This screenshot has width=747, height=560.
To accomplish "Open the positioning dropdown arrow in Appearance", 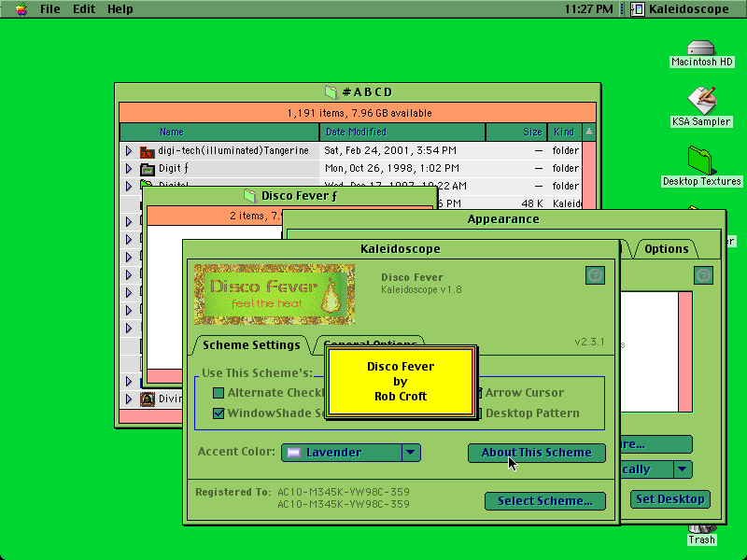I will tap(683, 469).
